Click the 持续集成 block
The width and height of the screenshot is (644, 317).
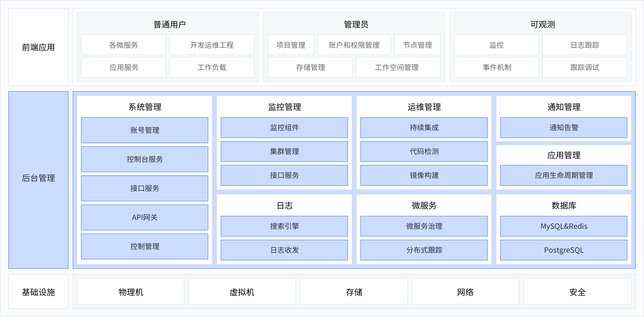click(x=424, y=128)
